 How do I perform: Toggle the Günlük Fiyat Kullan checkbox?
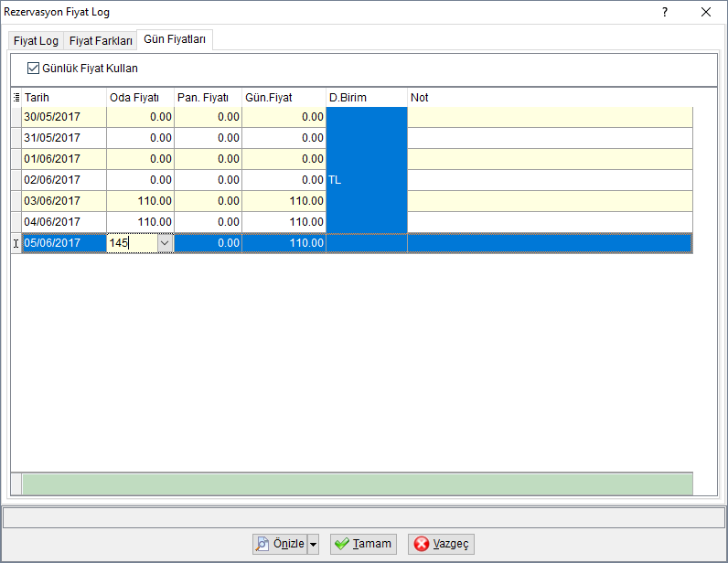pyautogui.click(x=33, y=69)
